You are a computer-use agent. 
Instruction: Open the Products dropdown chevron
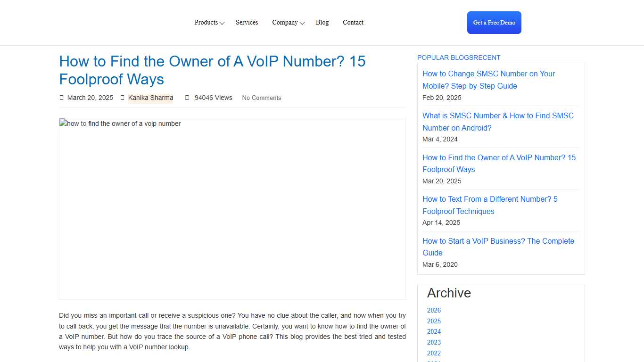(x=222, y=23)
